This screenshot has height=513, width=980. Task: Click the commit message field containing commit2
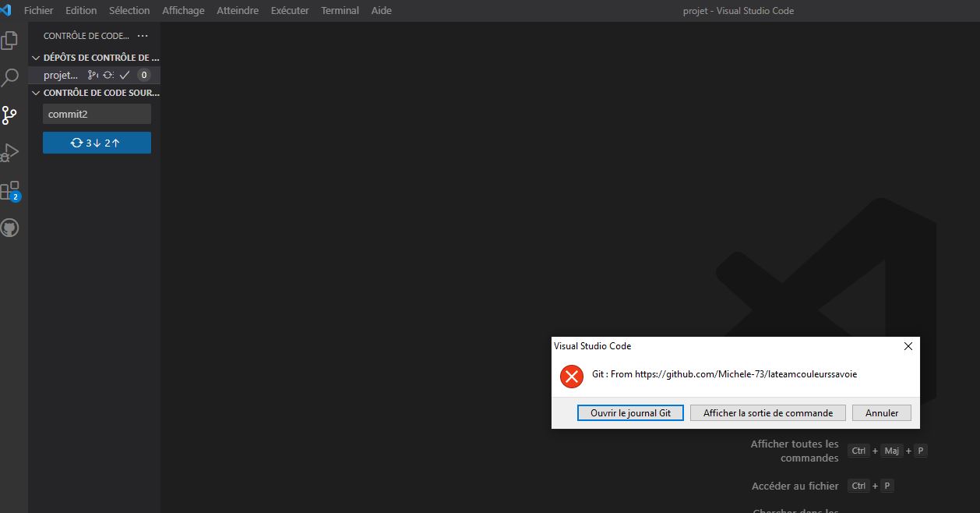point(97,114)
